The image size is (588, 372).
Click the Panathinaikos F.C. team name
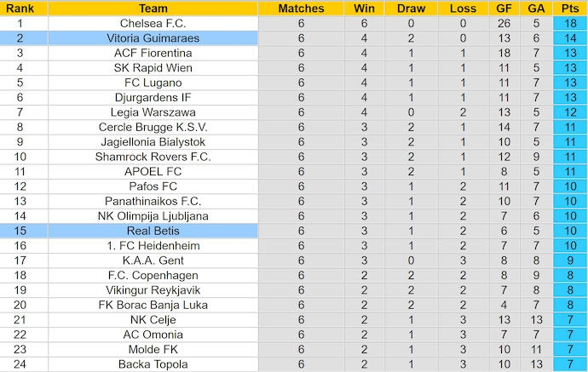click(x=153, y=201)
